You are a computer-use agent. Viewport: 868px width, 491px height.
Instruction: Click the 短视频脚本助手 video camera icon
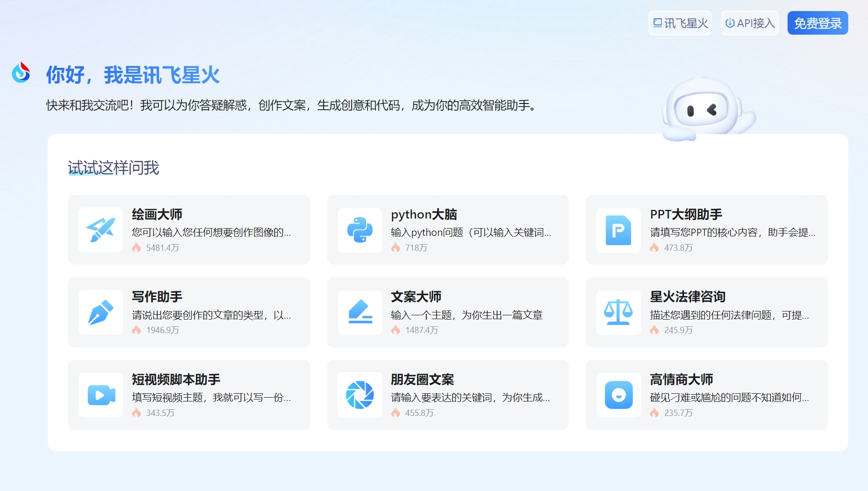[101, 395]
